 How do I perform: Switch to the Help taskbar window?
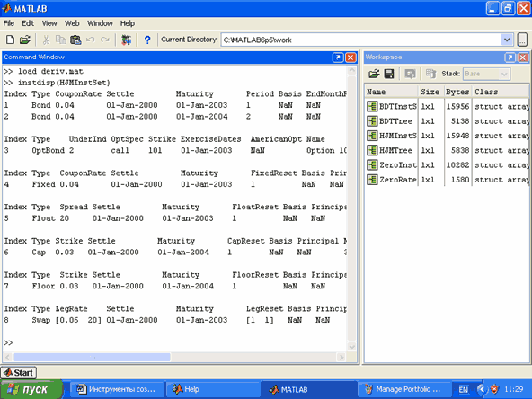[213, 389]
